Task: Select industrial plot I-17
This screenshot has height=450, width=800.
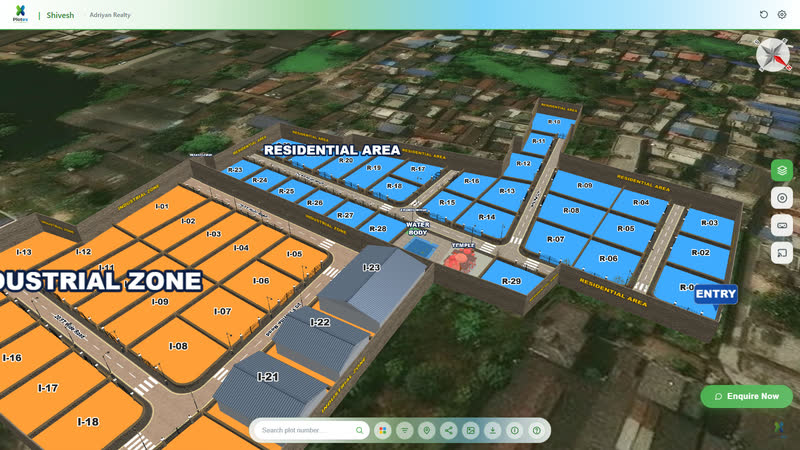Action: [x=48, y=388]
